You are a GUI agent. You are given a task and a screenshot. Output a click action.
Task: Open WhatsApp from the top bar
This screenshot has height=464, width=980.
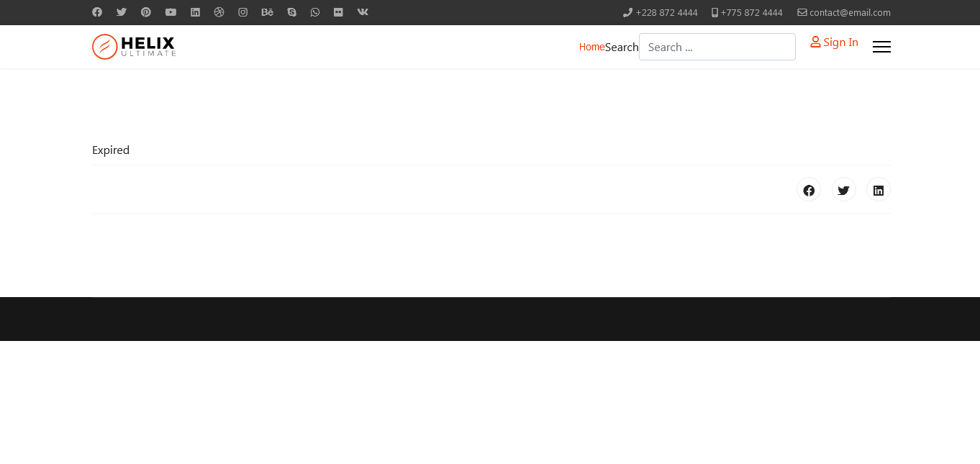315,12
